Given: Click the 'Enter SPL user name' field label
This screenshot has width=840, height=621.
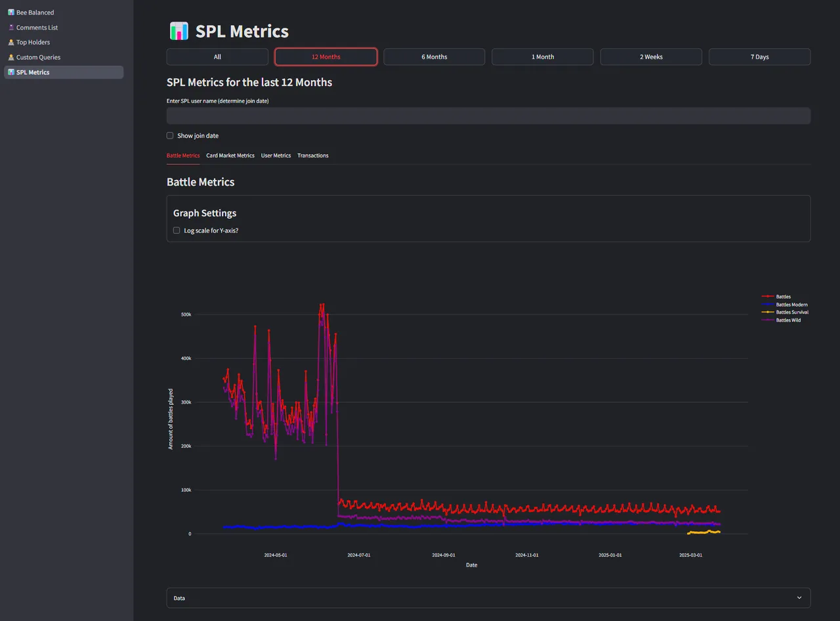Looking at the screenshot, I should click(x=217, y=101).
